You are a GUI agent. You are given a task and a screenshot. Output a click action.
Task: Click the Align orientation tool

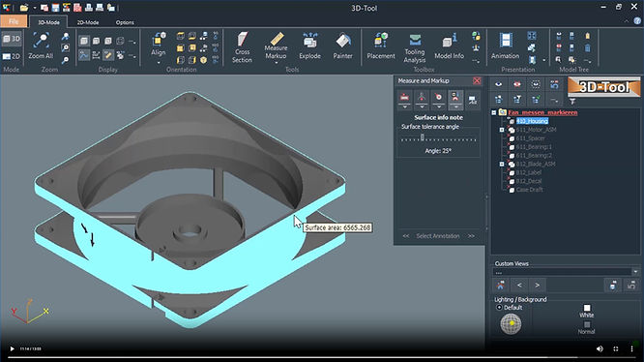[159, 45]
